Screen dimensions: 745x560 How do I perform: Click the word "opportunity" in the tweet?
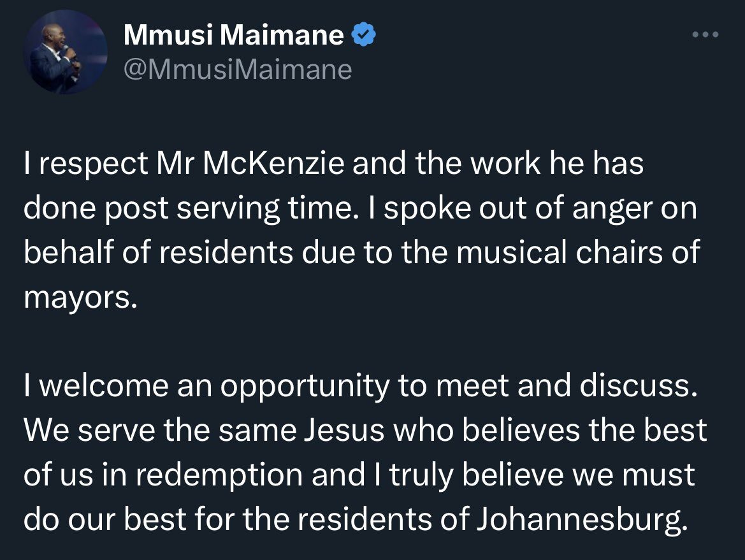pos(305,386)
